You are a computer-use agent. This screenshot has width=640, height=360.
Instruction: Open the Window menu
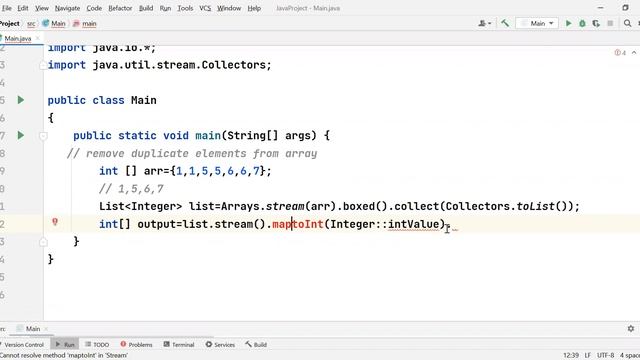click(229, 8)
